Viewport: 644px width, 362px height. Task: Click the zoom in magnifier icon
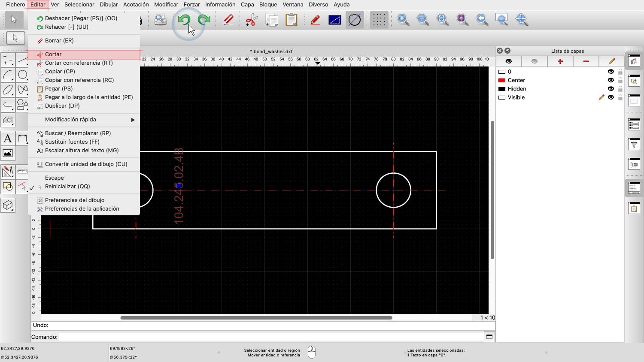tap(403, 19)
